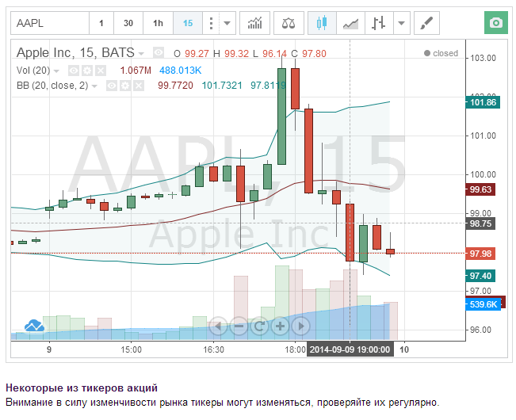Remove the BB indicator with X
The height and width of the screenshot is (420, 516).
(x=139, y=86)
